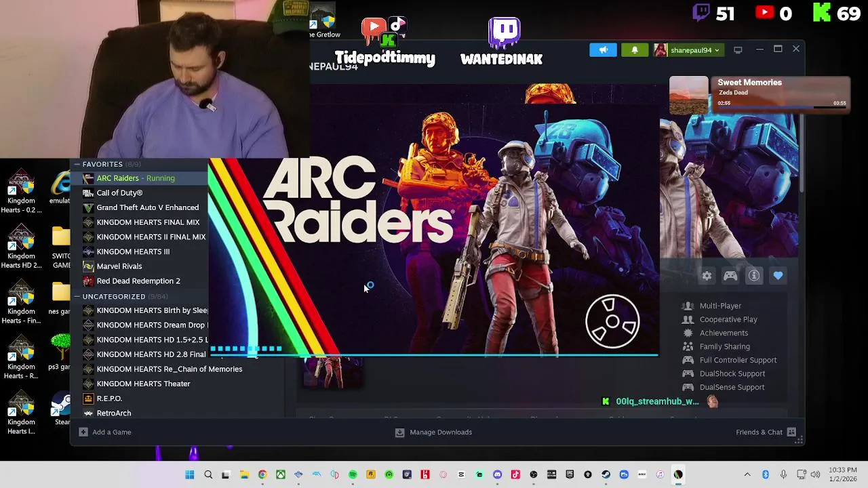
Task: Select emulators Internet Explorer-style desktop icon
Action: (x=60, y=188)
